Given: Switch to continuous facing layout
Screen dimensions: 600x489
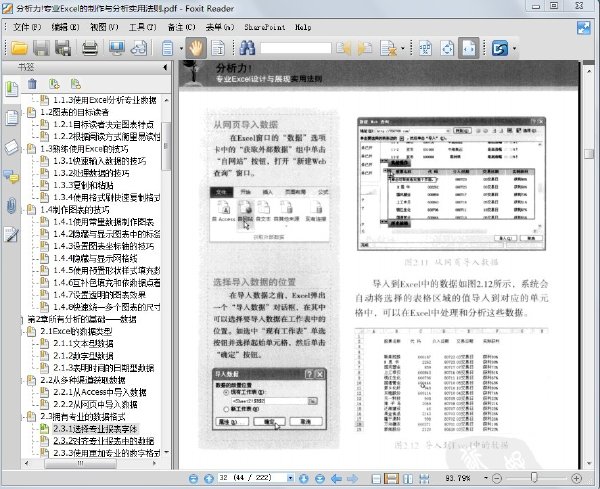Looking at the screenshot, I should (x=424, y=479).
